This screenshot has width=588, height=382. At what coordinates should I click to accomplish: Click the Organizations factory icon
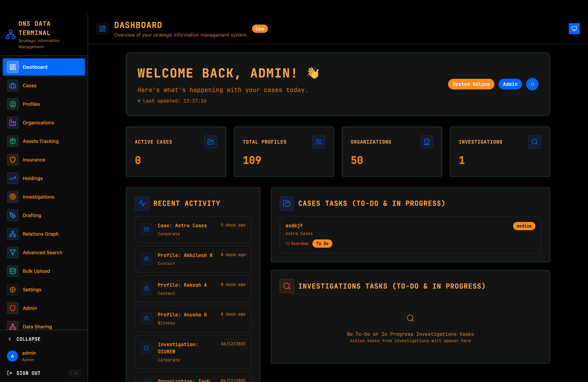click(13, 123)
